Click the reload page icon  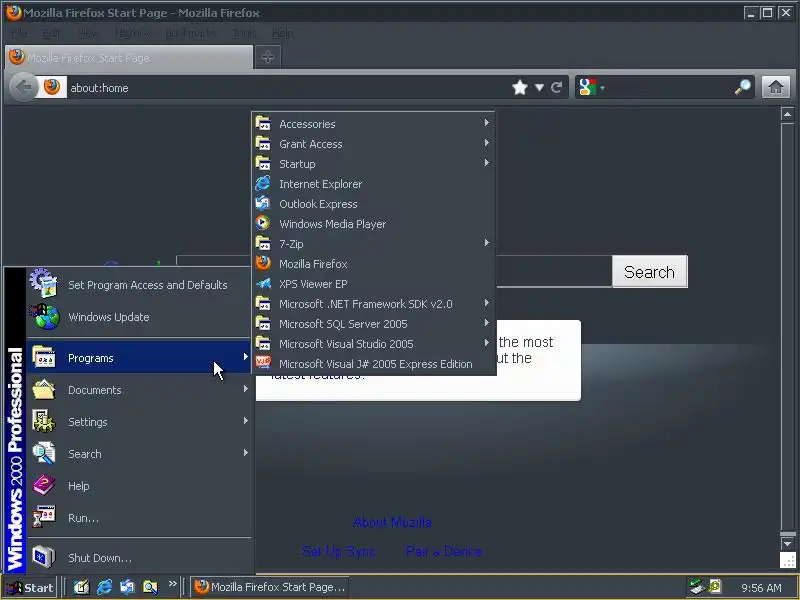pos(557,88)
